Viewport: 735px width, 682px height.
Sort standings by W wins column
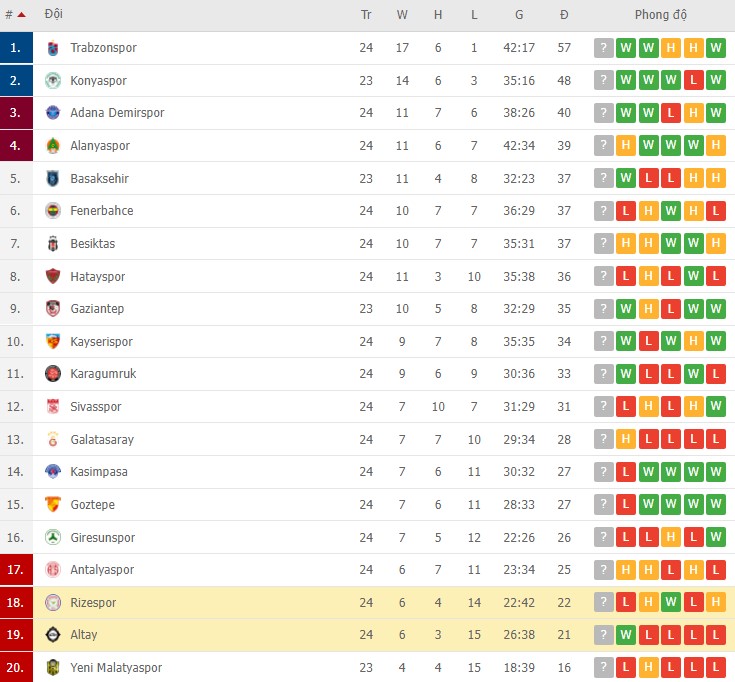coord(402,15)
